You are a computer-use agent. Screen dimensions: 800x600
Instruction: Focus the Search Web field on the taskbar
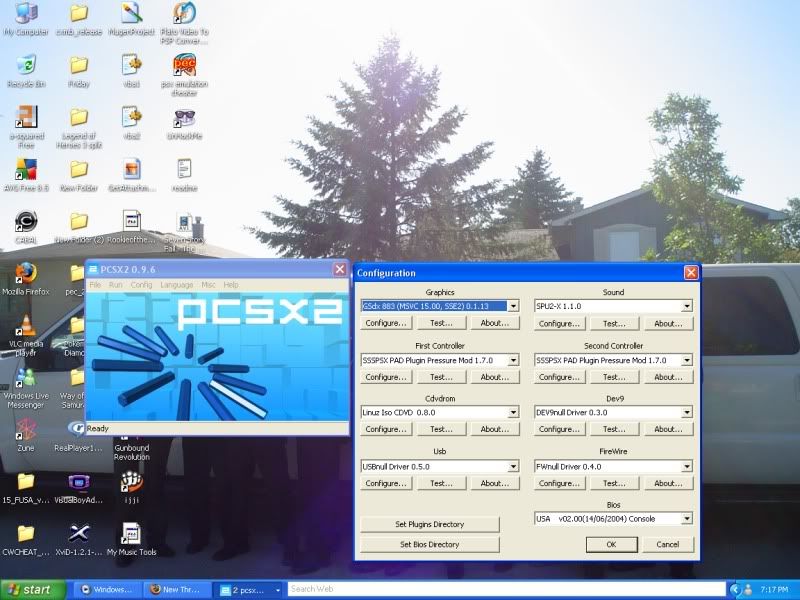506,589
